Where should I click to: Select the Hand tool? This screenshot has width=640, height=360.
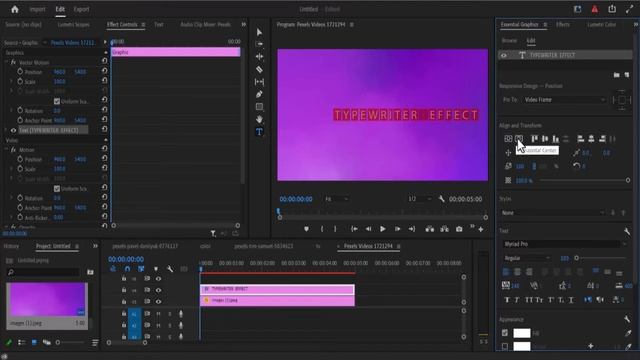259,119
